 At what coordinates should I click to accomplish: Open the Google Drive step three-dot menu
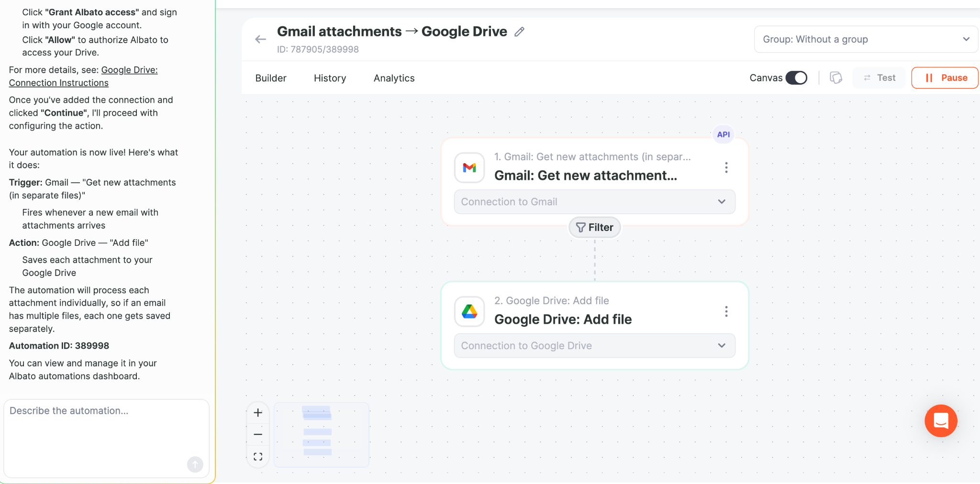pyautogui.click(x=726, y=311)
